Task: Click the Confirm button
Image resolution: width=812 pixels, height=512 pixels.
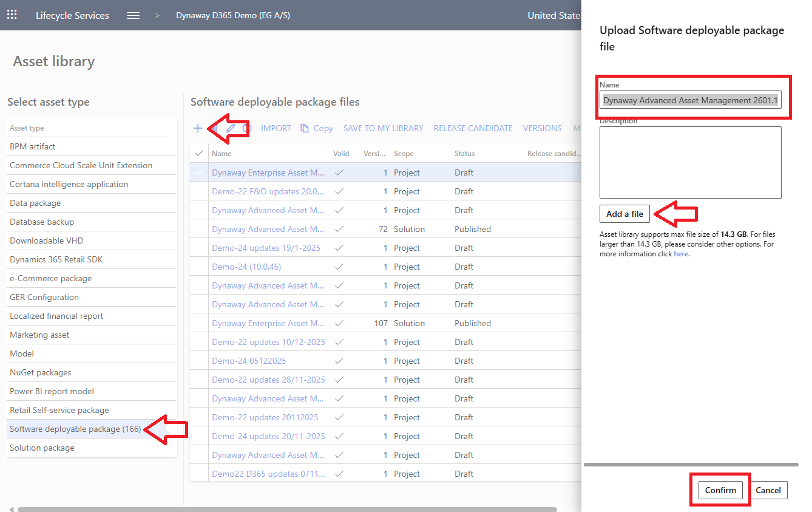Action: click(x=720, y=490)
